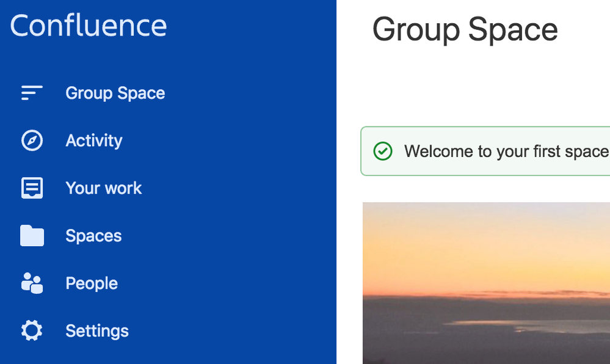The height and width of the screenshot is (364, 610).
Task: Click the Your work document icon
Action: [x=32, y=188]
